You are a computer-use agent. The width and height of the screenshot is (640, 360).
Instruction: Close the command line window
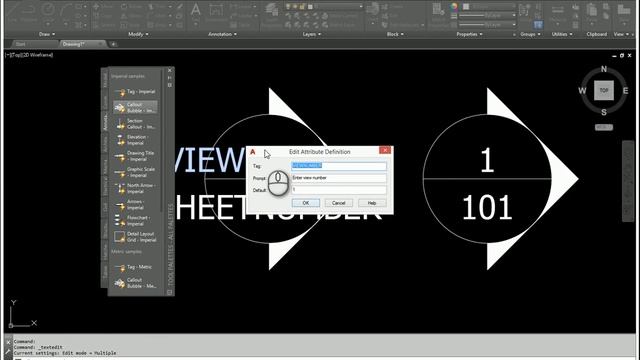coord(8,342)
